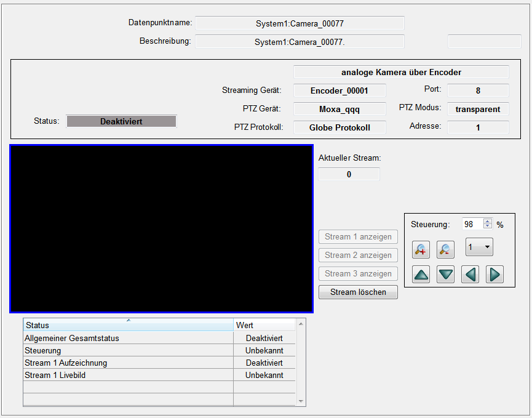Click the Stream löschen button

point(358,292)
